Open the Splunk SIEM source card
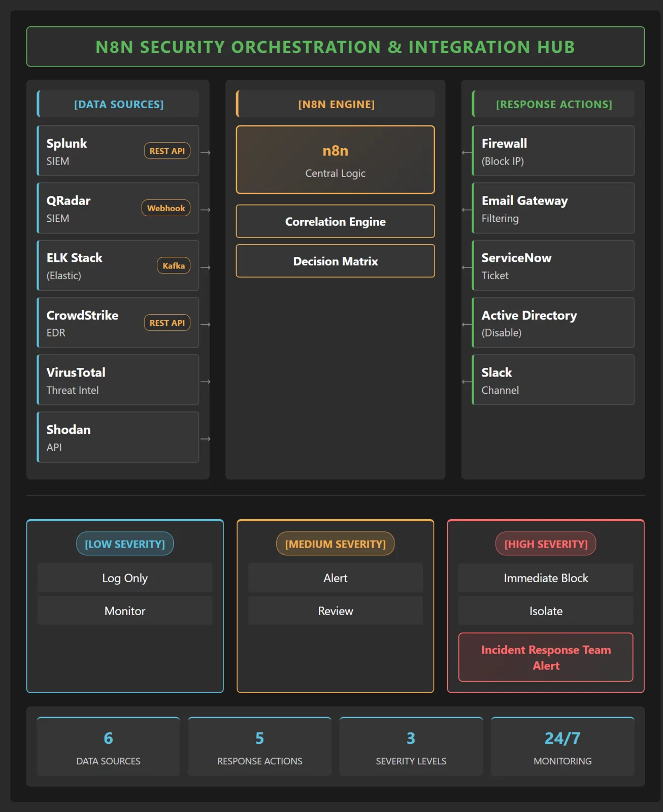Image resolution: width=663 pixels, height=812 pixels. click(118, 151)
